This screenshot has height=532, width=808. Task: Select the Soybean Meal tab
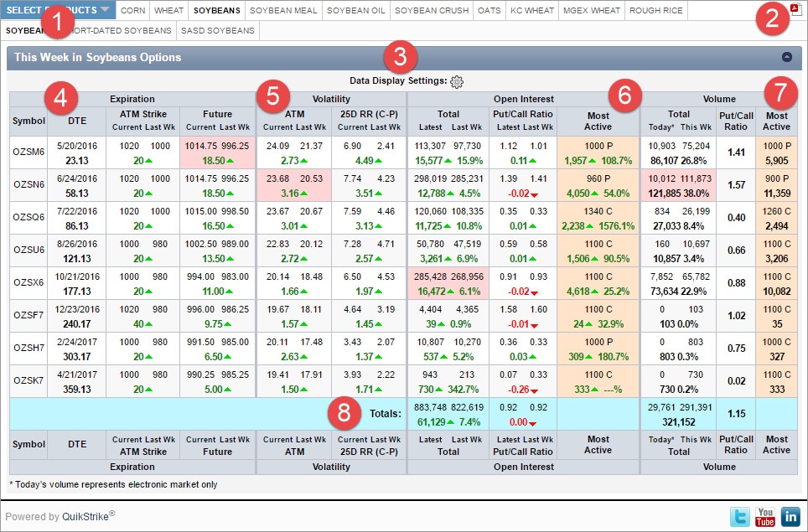click(x=283, y=11)
